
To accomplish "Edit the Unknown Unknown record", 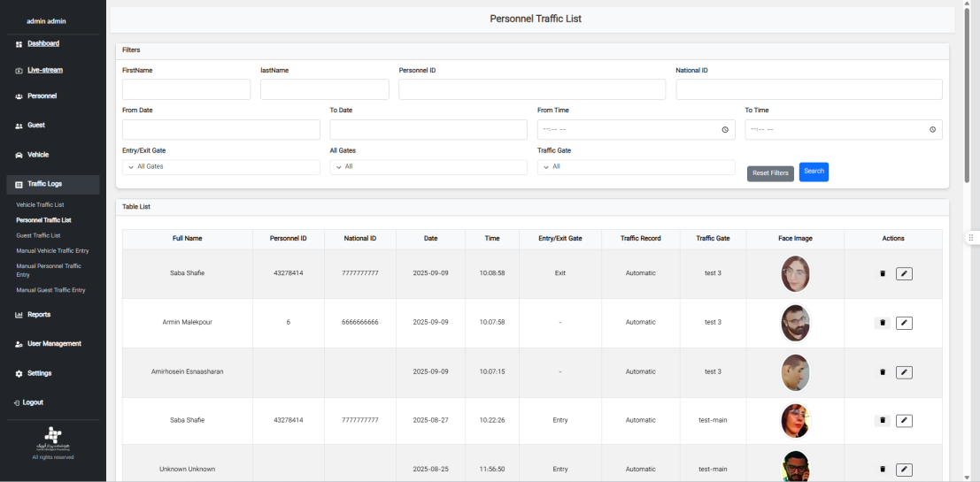I will coord(904,470).
